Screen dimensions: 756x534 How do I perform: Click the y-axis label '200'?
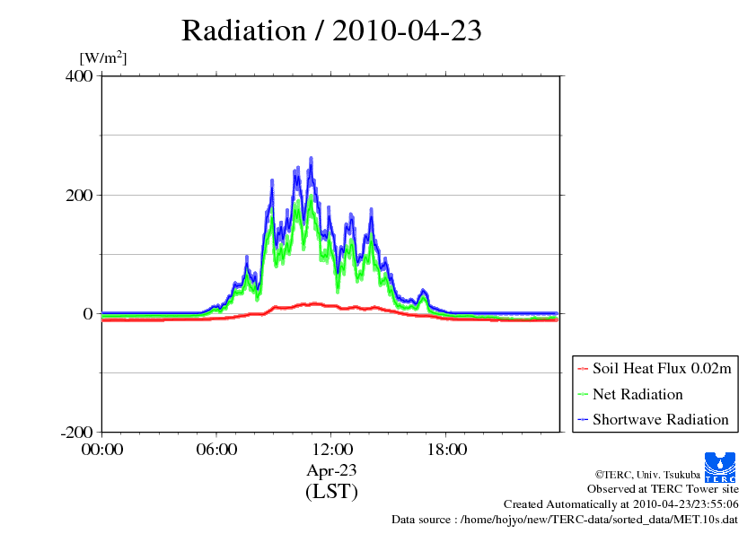pyautogui.click(x=79, y=195)
